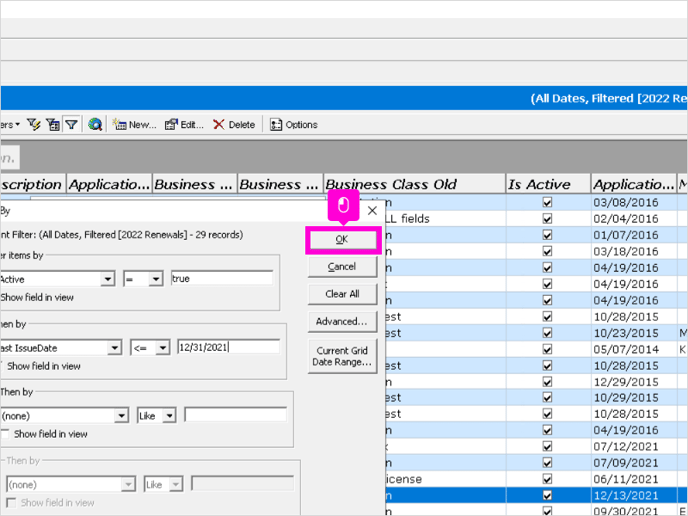Select the 07/12/2021 date cell
Screen dimensions: 688x516
click(x=634, y=447)
